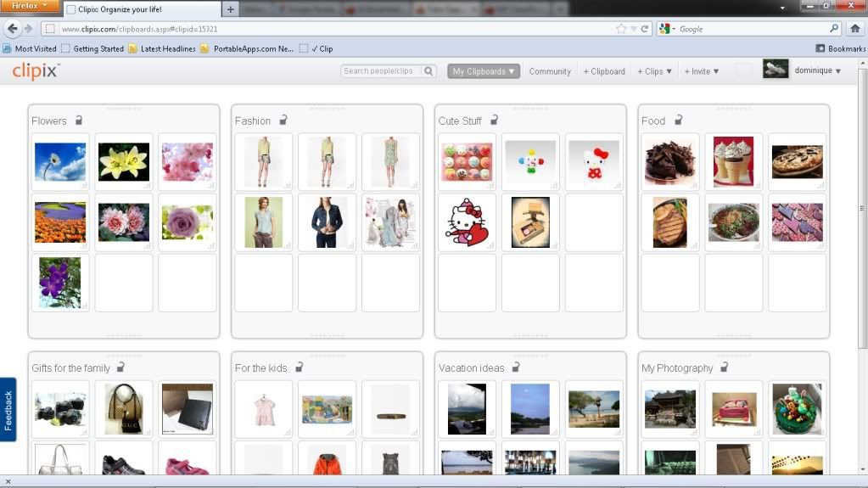Expand the + Invite dropdown
Image resolution: width=868 pixels, height=488 pixels.
pyautogui.click(x=702, y=71)
